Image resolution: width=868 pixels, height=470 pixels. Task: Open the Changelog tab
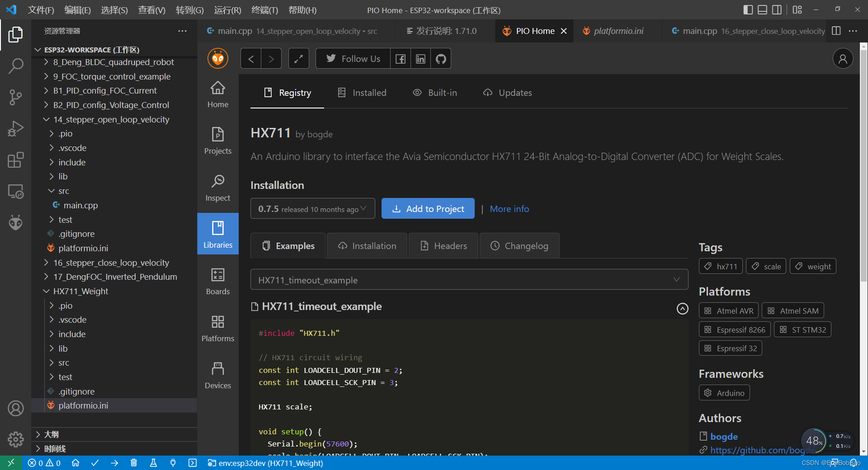(519, 246)
